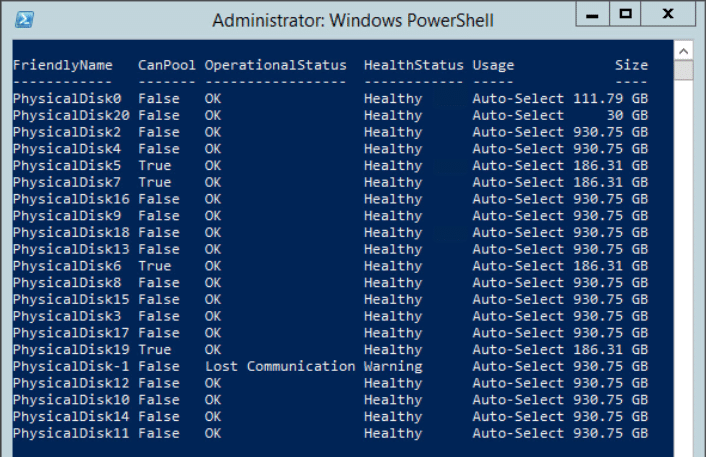Select the PhysicalDisk-1 name

pyautogui.click(x=71, y=367)
